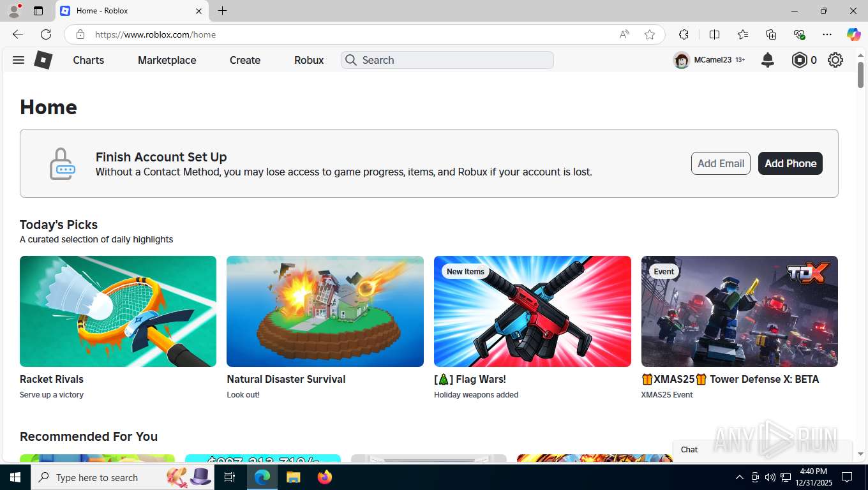This screenshot has width=868, height=490.
Task: Click Natural Disaster Survival thumbnail
Action: (325, 311)
